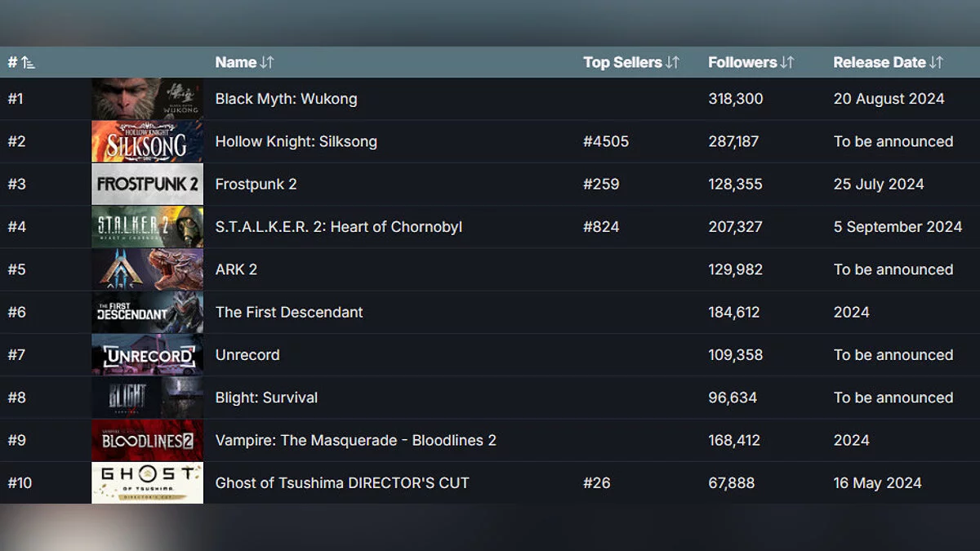This screenshot has width=980, height=551.
Task: Select Silksong's To be announced date
Action: [x=893, y=141]
